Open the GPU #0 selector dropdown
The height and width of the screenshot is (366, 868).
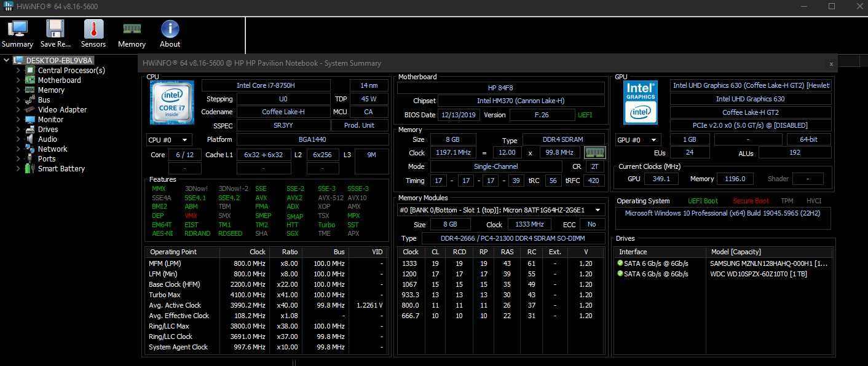pos(639,140)
